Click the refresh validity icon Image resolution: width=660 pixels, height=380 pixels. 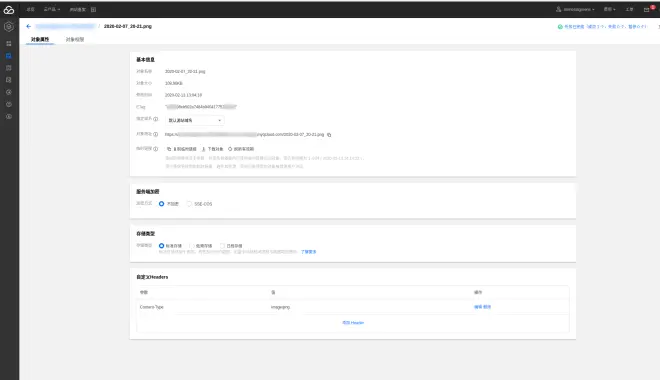click(230, 149)
